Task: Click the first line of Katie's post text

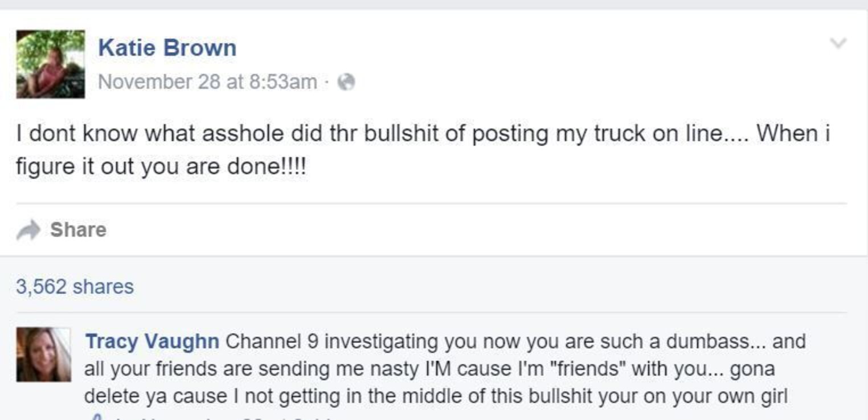Action: click(421, 134)
